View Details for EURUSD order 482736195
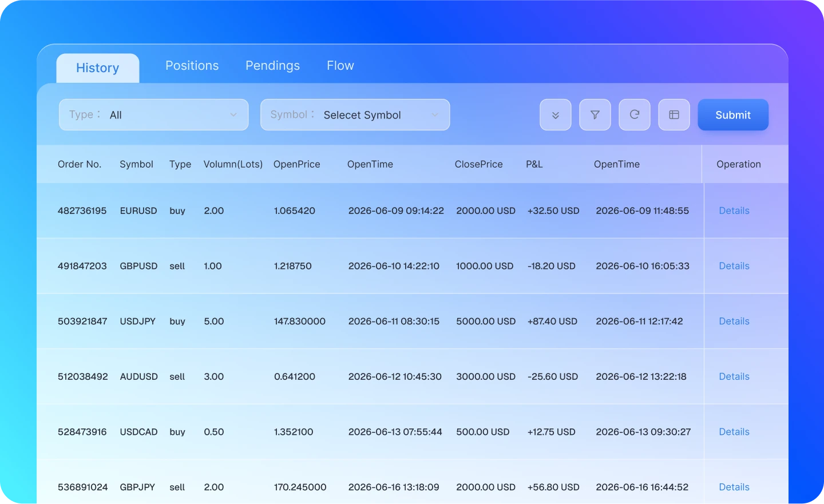Image resolution: width=824 pixels, height=504 pixels. (x=734, y=211)
